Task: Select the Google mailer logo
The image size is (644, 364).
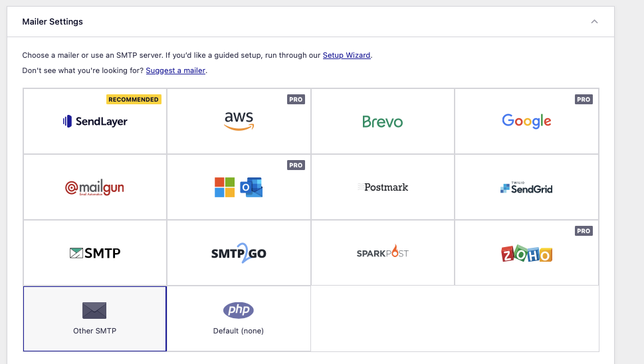Action: point(526,121)
